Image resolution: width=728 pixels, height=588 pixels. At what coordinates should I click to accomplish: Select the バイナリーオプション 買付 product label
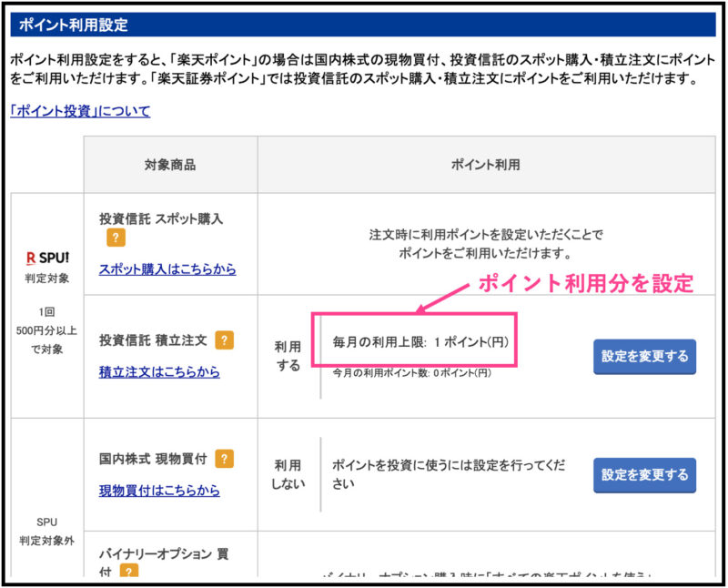tap(164, 562)
